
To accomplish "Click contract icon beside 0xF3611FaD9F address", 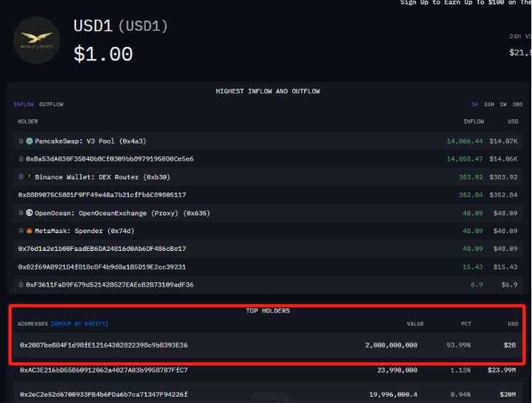I will (x=21, y=285).
